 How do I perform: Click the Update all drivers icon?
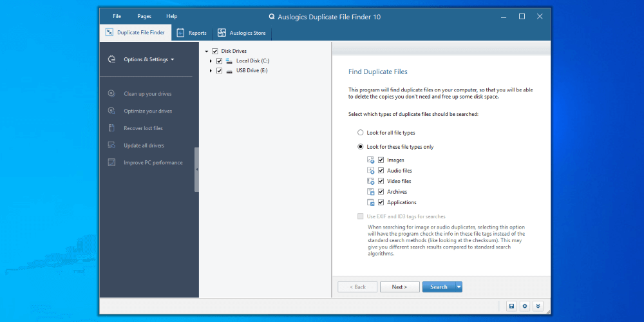click(111, 146)
